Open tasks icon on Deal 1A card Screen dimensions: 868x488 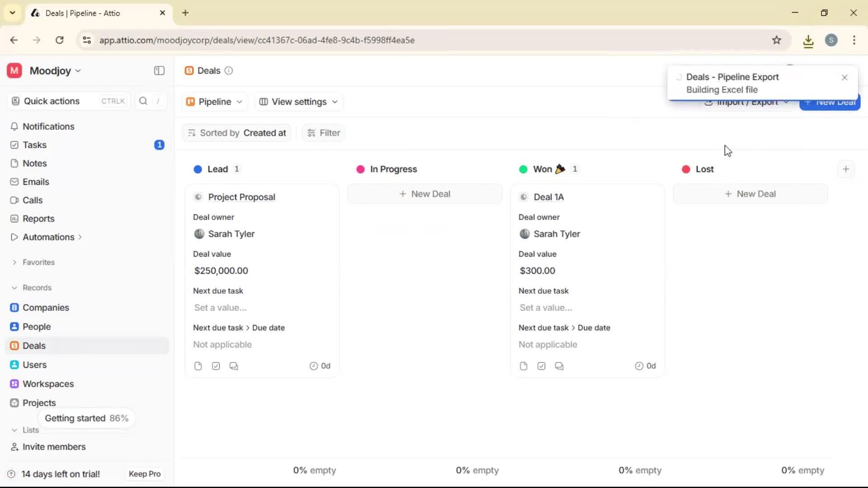pyautogui.click(x=541, y=366)
